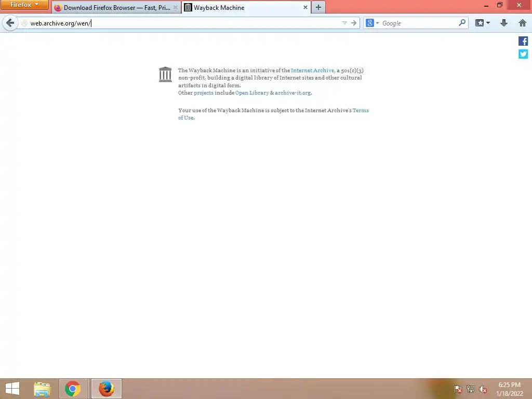Share page via Twitter icon

tap(523, 54)
